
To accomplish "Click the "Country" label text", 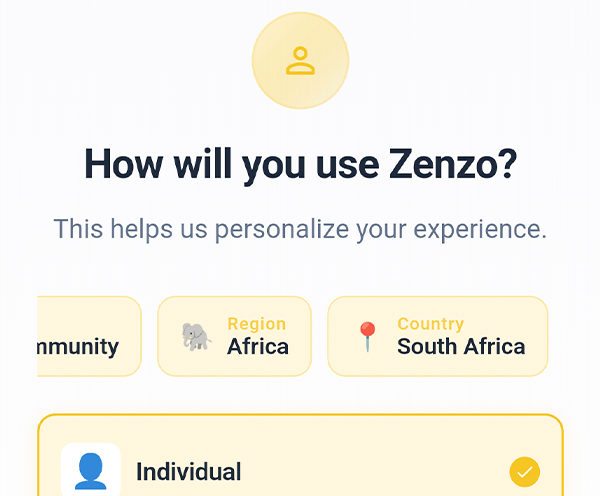I will click(x=430, y=324).
